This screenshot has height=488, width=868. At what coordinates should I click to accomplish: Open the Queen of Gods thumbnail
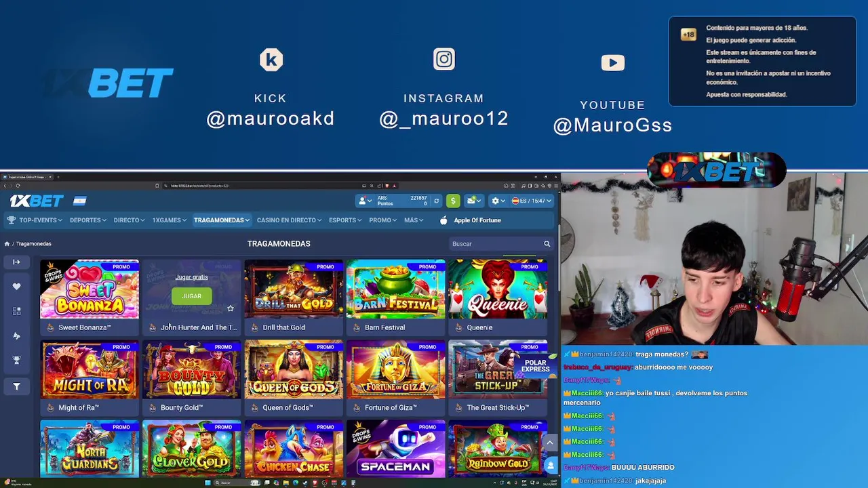tap(294, 369)
